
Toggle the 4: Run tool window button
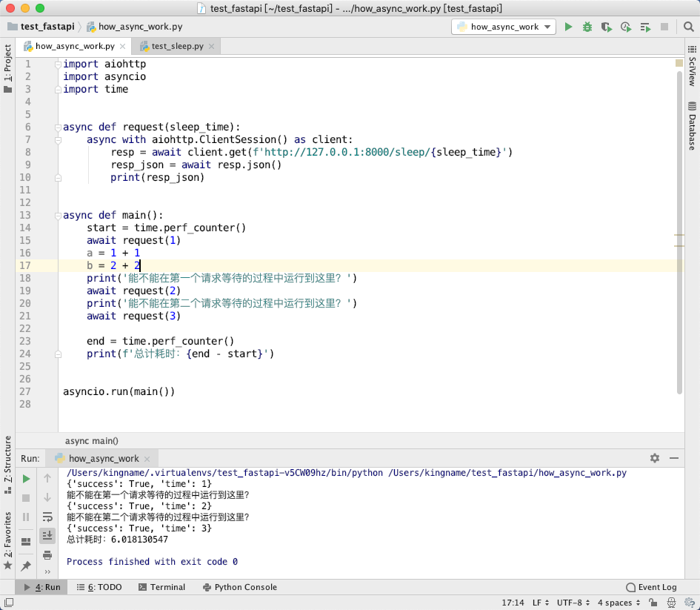(x=42, y=587)
